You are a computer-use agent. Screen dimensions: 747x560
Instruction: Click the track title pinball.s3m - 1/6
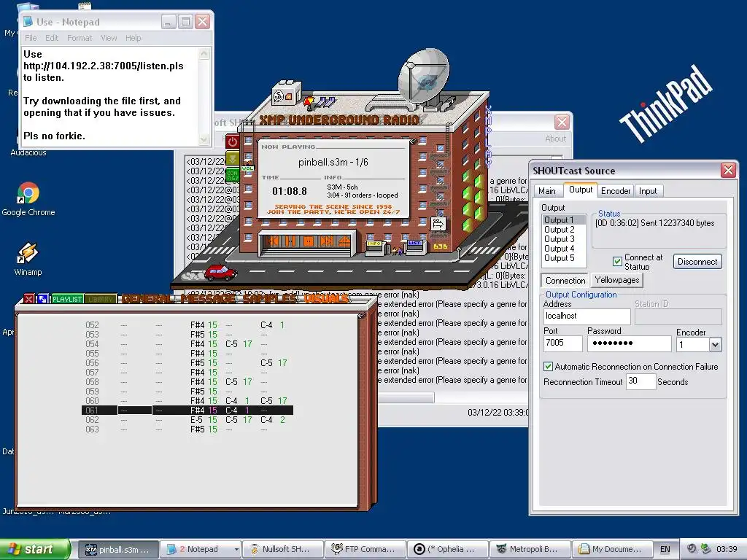coord(333,162)
